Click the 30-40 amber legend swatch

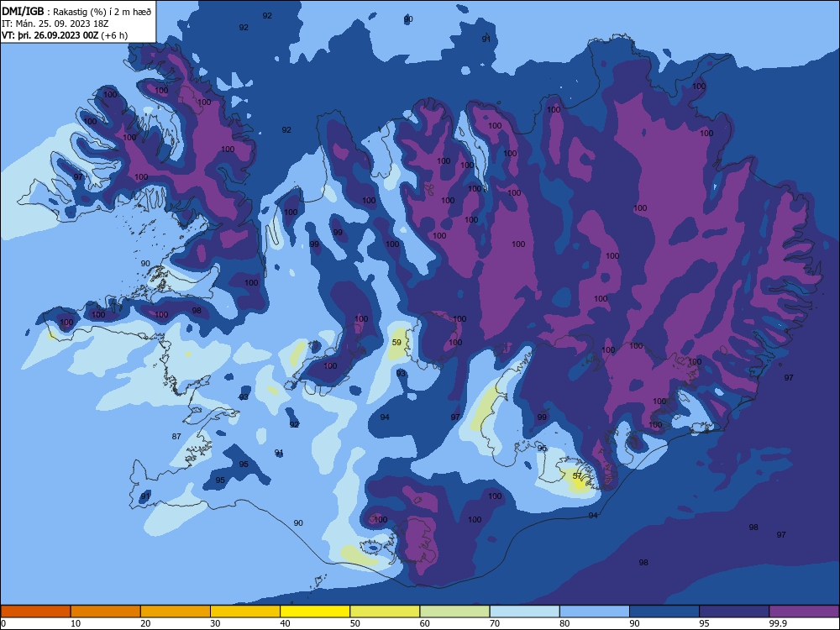pyautogui.click(x=245, y=612)
